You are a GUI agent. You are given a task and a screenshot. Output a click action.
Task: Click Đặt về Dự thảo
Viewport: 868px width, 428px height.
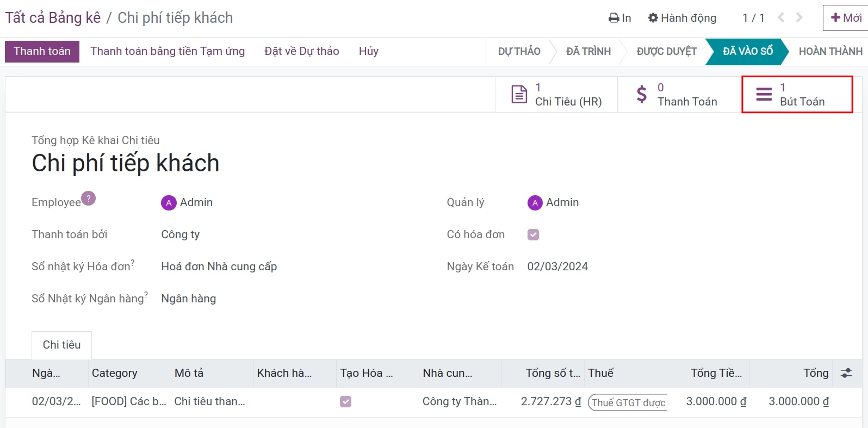tap(302, 51)
